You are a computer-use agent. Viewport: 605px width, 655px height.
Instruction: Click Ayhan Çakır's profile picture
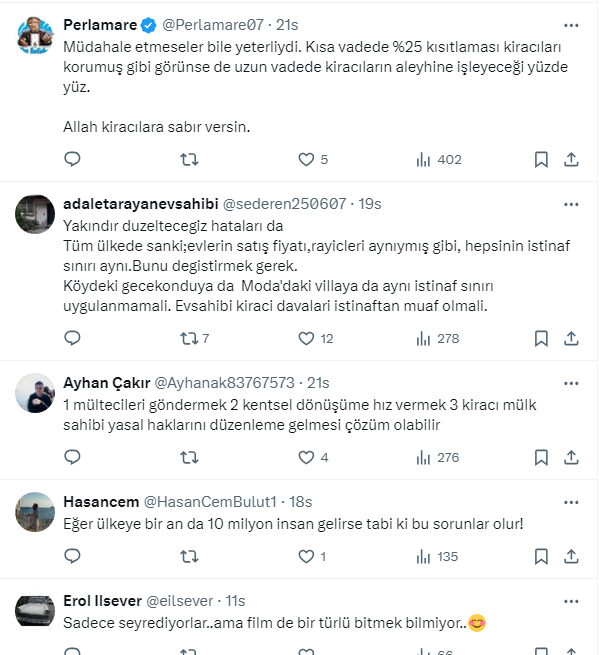(35, 396)
